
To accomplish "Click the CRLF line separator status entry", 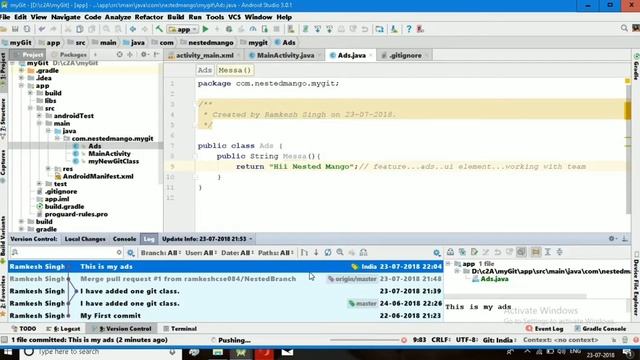I will pyautogui.click(x=441, y=340).
